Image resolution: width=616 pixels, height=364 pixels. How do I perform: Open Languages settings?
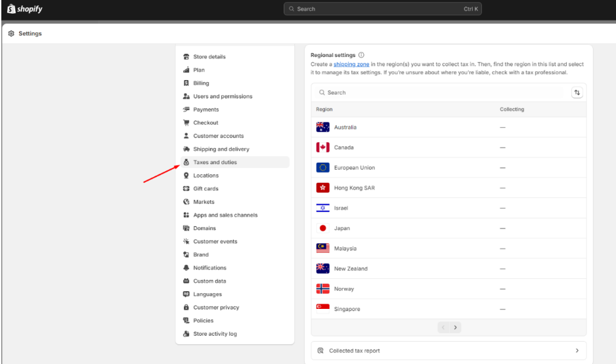(x=235, y=294)
